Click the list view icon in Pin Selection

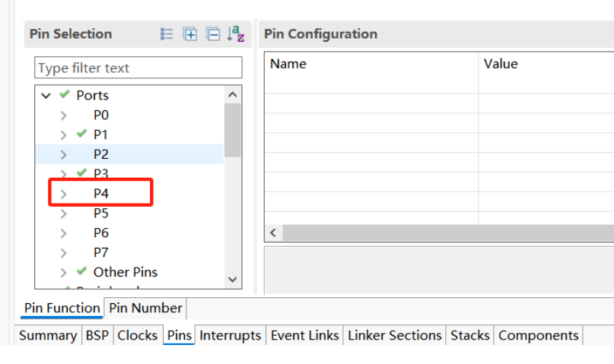click(167, 34)
